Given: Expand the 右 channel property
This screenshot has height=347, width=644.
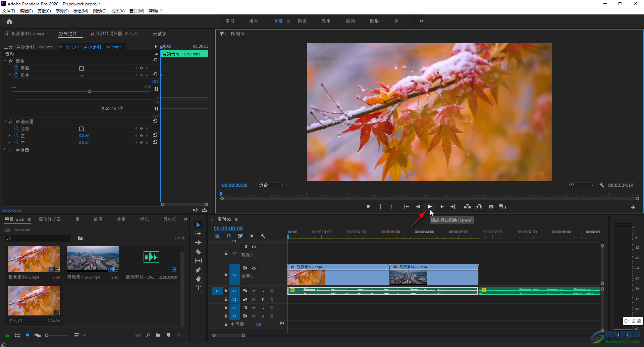Looking at the screenshot, I should click(x=9, y=142).
